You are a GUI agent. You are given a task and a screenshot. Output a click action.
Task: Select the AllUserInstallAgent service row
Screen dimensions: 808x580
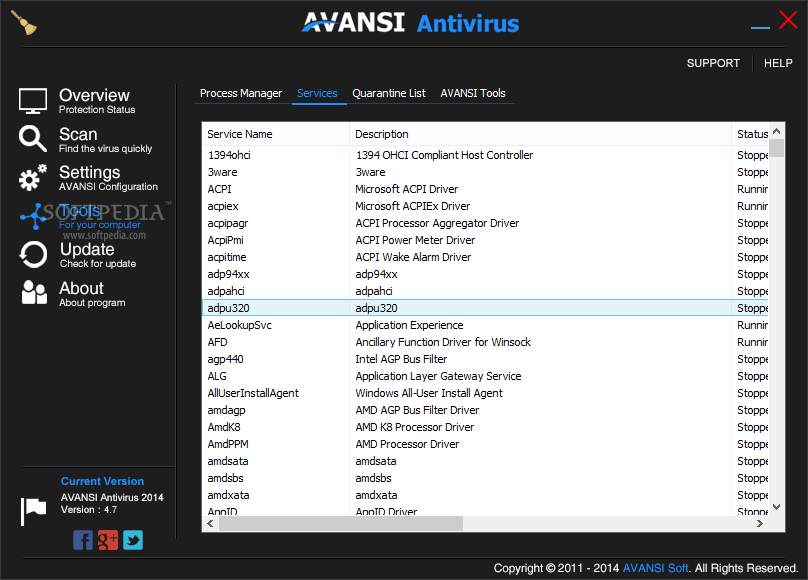[485, 393]
